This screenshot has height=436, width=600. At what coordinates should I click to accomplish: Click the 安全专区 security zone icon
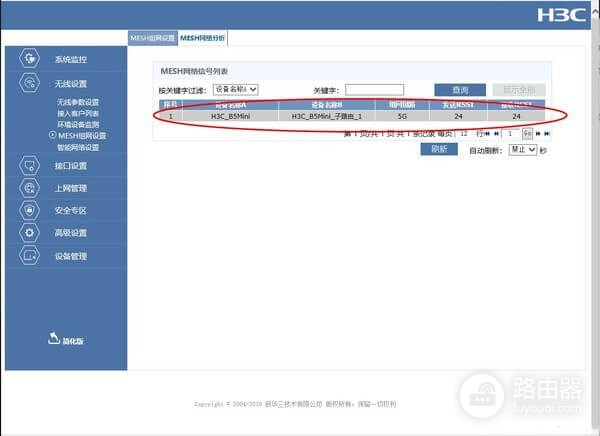point(31,210)
